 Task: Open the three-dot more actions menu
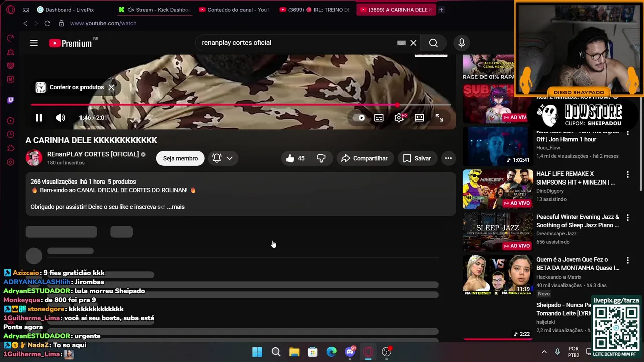(x=448, y=158)
